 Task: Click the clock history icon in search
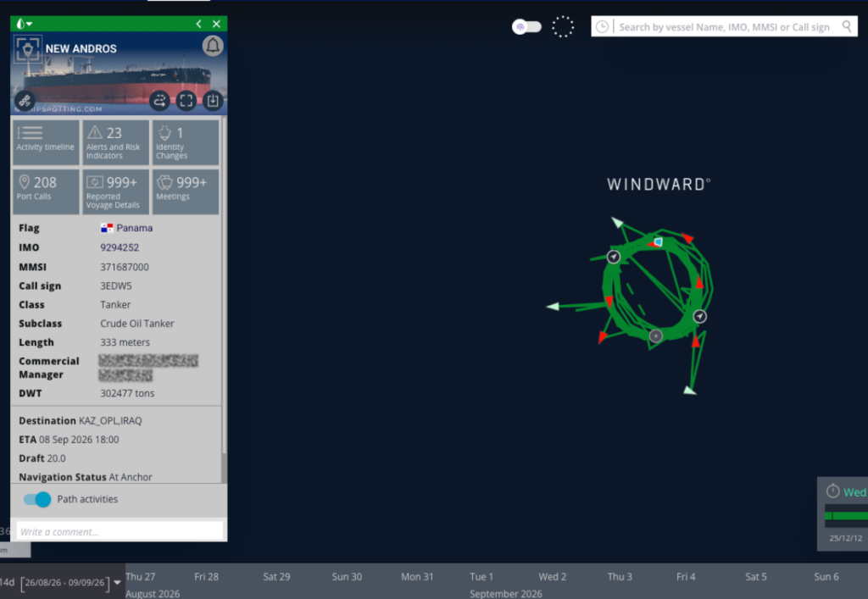603,26
